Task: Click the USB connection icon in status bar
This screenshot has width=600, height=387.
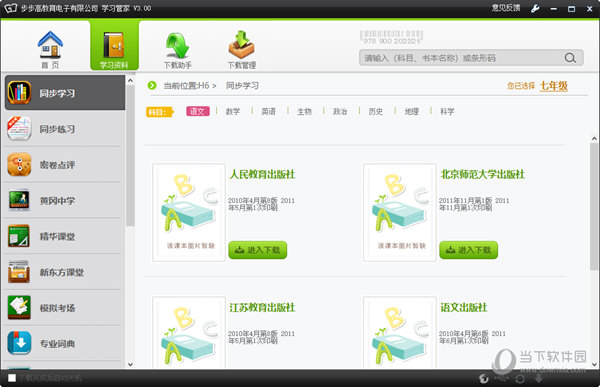Action: point(502,379)
